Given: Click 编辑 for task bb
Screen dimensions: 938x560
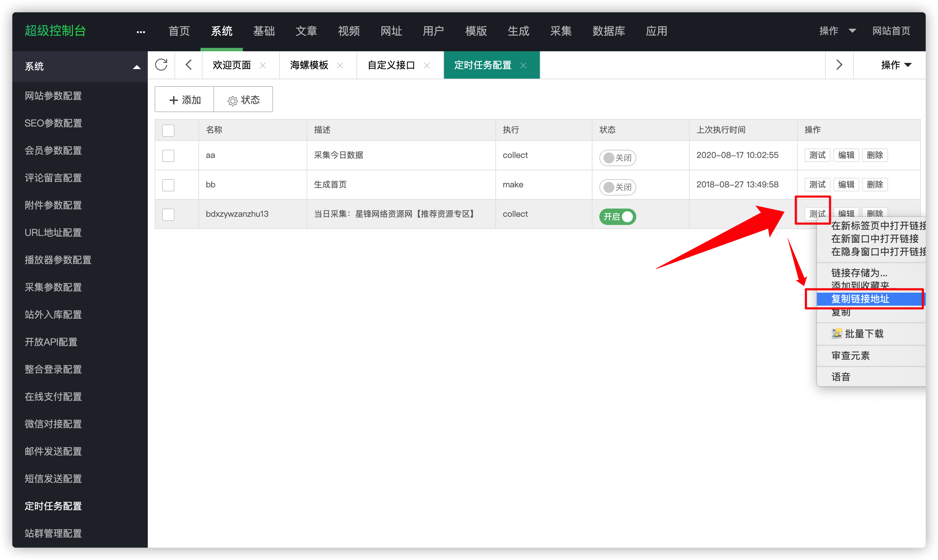Looking at the screenshot, I should pyautogui.click(x=846, y=185).
